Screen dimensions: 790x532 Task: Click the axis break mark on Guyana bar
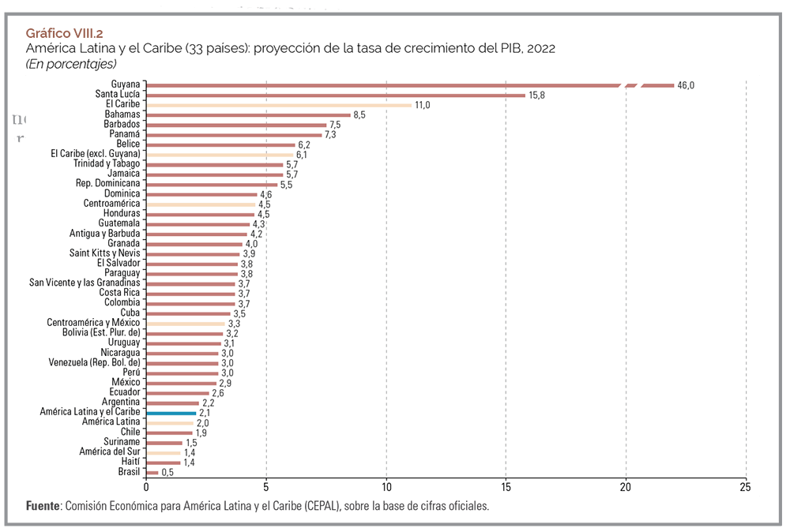[x=632, y=85]
